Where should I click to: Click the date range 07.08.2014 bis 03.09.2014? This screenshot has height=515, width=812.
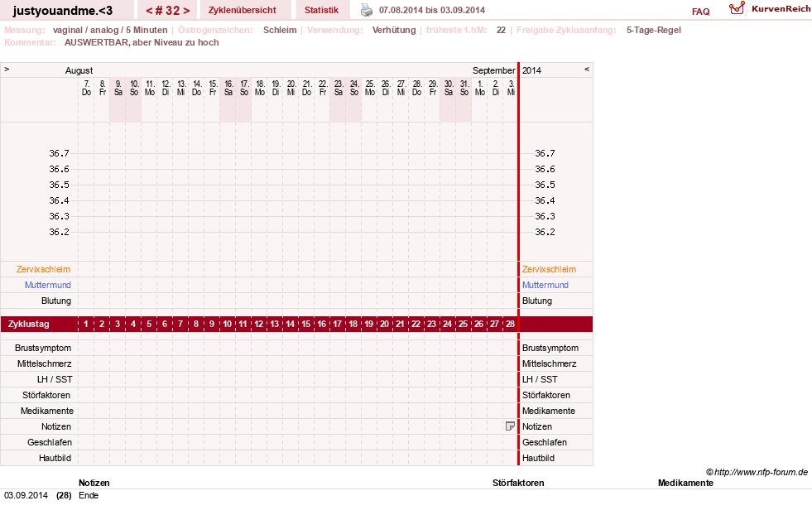[x=432, y=10]
